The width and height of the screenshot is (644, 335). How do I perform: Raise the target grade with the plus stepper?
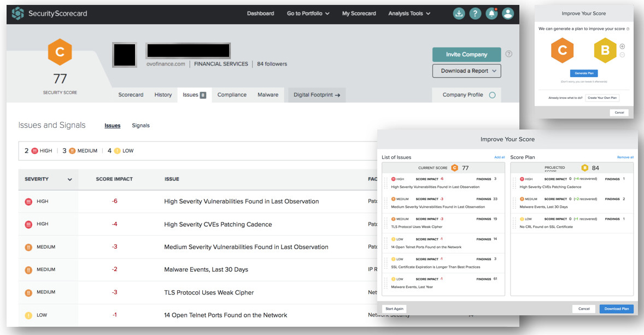622,46
